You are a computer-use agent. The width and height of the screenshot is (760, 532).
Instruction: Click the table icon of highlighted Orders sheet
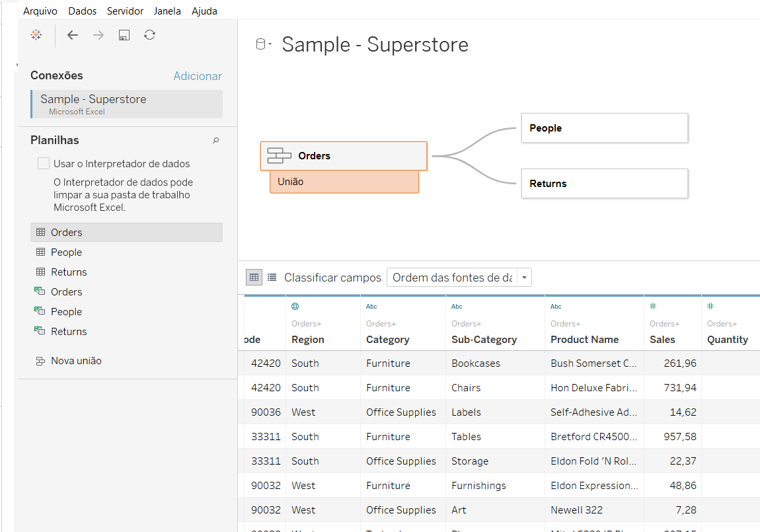point(41,232)
